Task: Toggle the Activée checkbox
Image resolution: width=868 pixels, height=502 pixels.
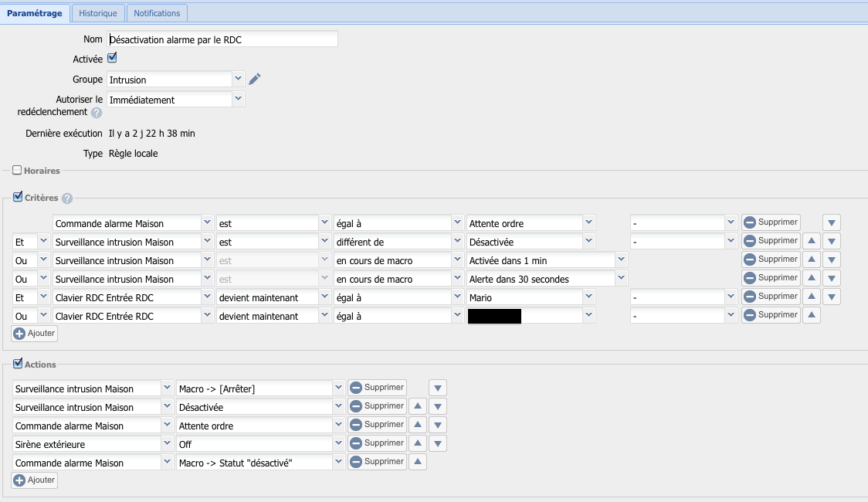Action: click(x=112, y=58)
